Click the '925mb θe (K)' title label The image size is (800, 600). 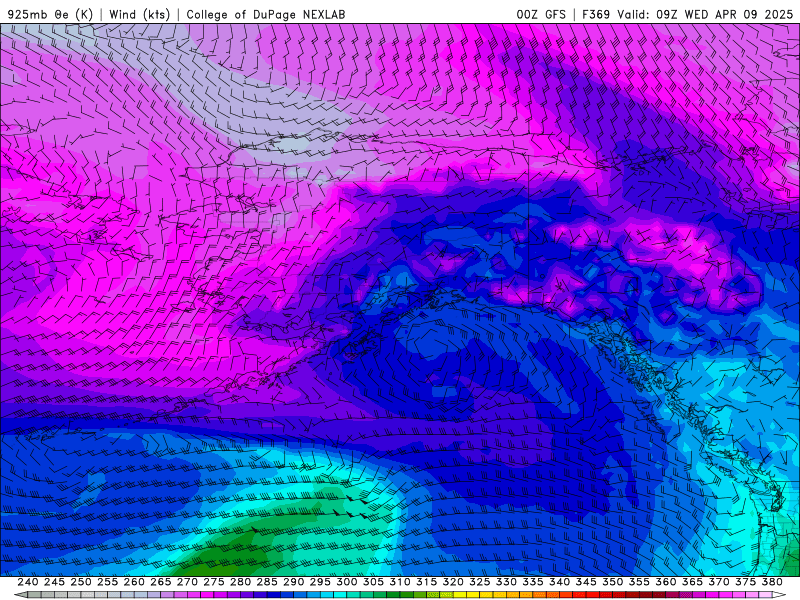(50, 14)
